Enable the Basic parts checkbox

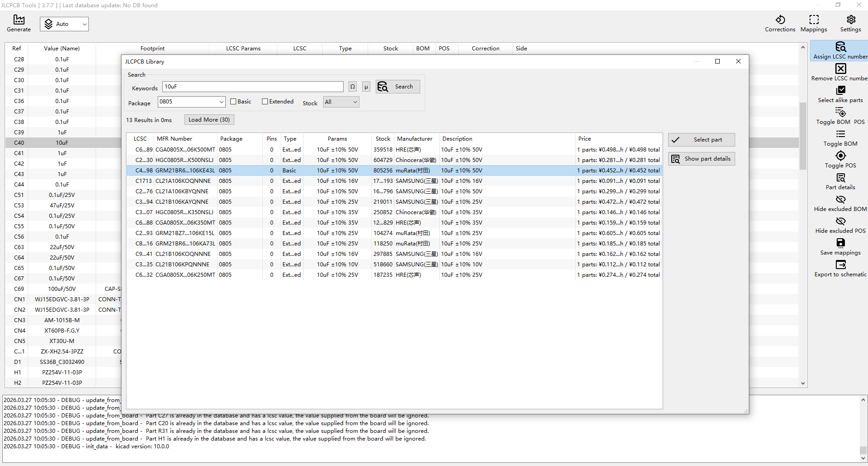233,102
